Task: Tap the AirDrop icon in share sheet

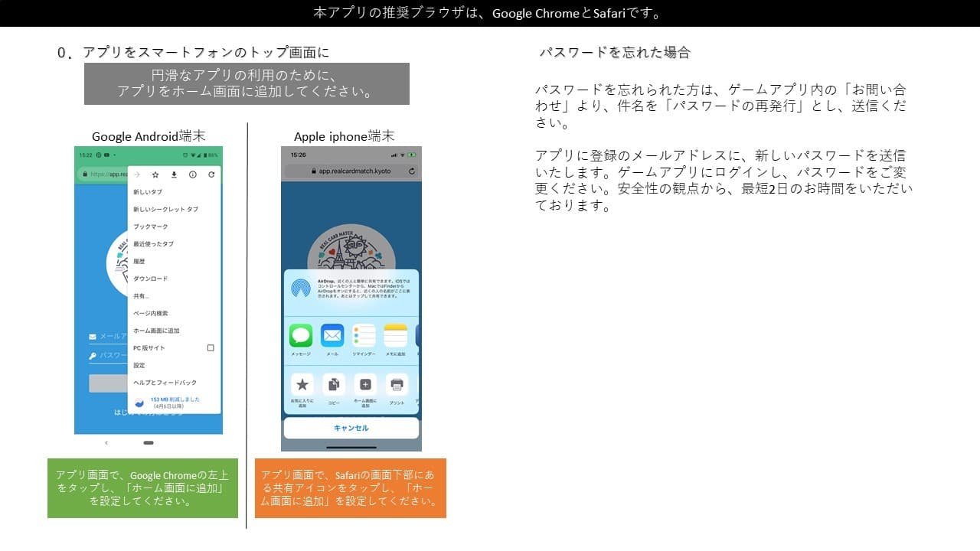Action: pos(301,289)
